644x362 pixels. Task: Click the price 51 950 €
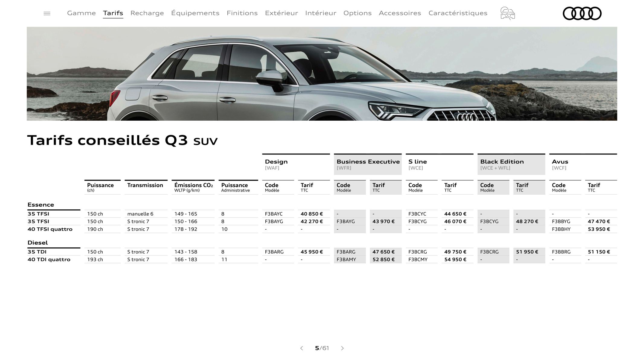click(527, 252)
